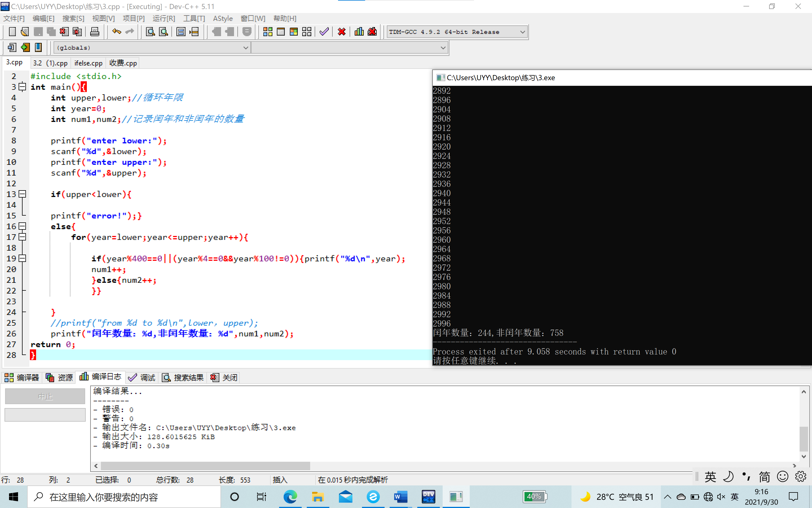Click the red X Stop Execution icon
The image size is (812, 508).
[x=342, y=32]
